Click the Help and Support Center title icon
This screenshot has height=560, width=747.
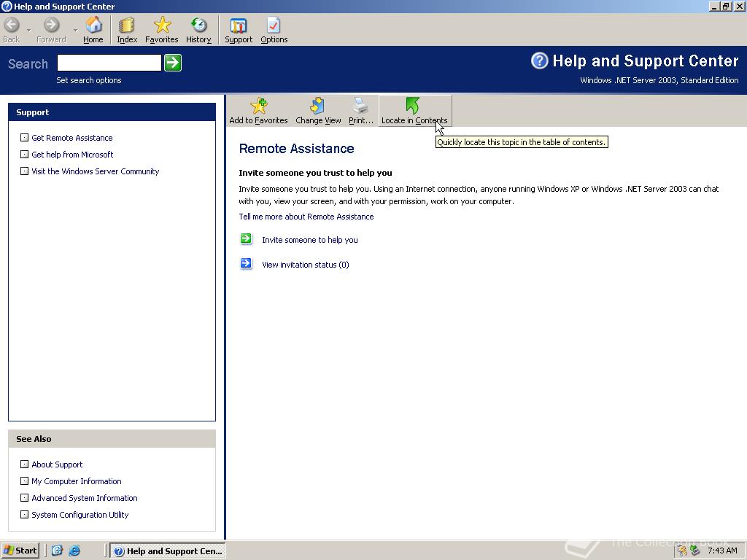coord(7,6)
